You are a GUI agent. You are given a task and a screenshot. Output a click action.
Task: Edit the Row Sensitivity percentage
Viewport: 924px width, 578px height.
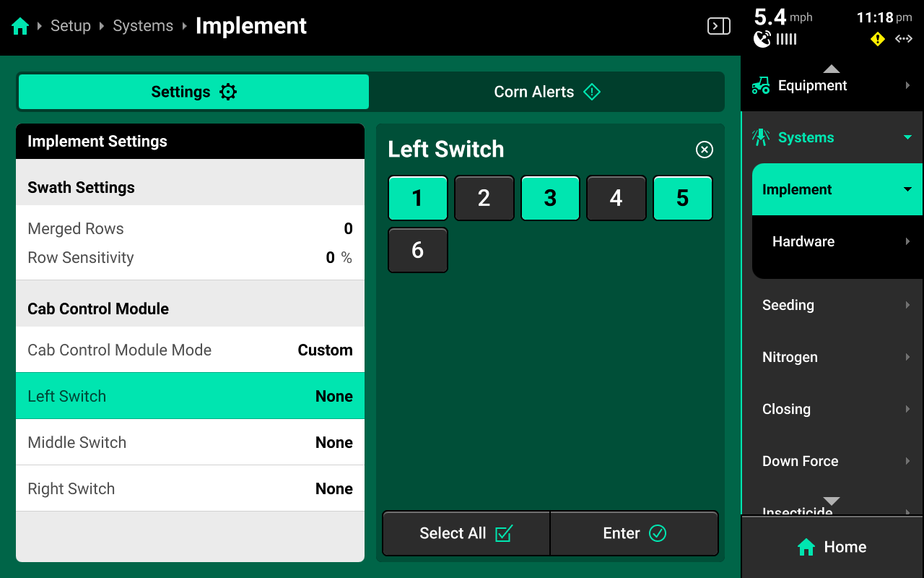[x=190, y=258]
